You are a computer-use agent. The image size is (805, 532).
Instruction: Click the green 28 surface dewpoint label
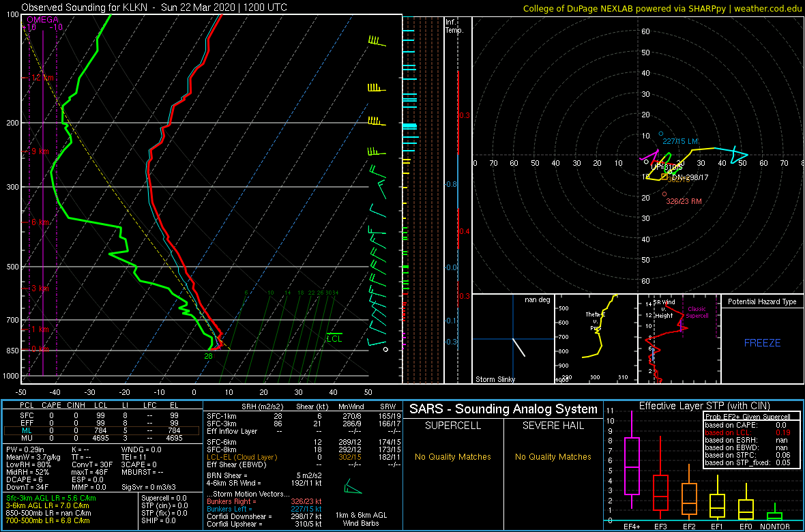209,356
